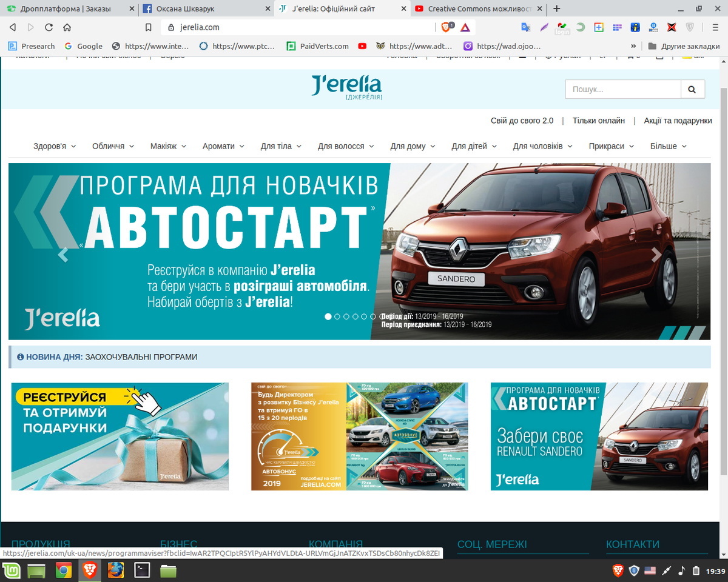
Task: Open the Brave main menu hamburger
Action: [x=715, y=27]
